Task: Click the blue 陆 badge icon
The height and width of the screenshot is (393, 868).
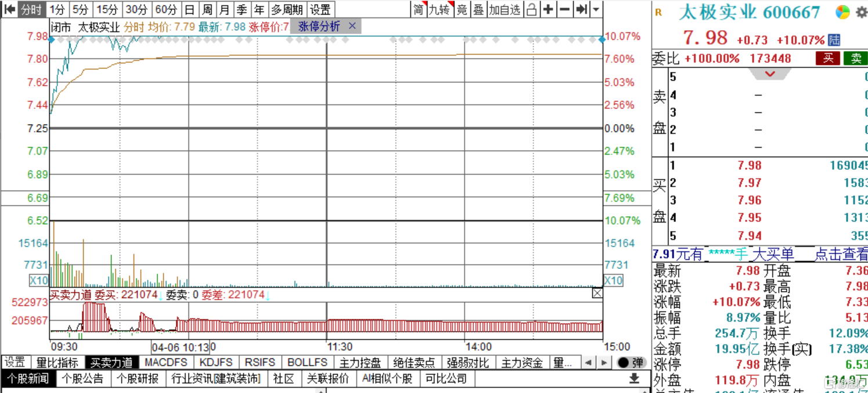Action: point(834,40)
